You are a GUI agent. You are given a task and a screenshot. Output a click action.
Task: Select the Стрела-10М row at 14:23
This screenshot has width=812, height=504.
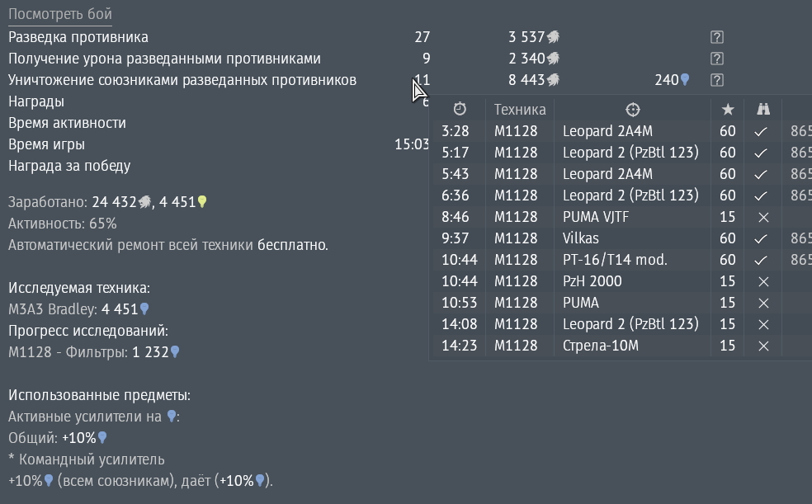(x=621, y=346)
